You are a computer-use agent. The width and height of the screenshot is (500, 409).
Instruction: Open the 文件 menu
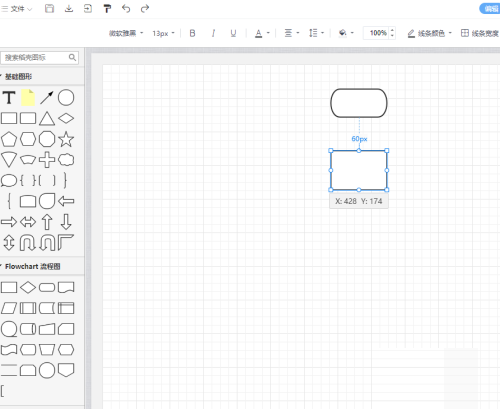point(17,9)
